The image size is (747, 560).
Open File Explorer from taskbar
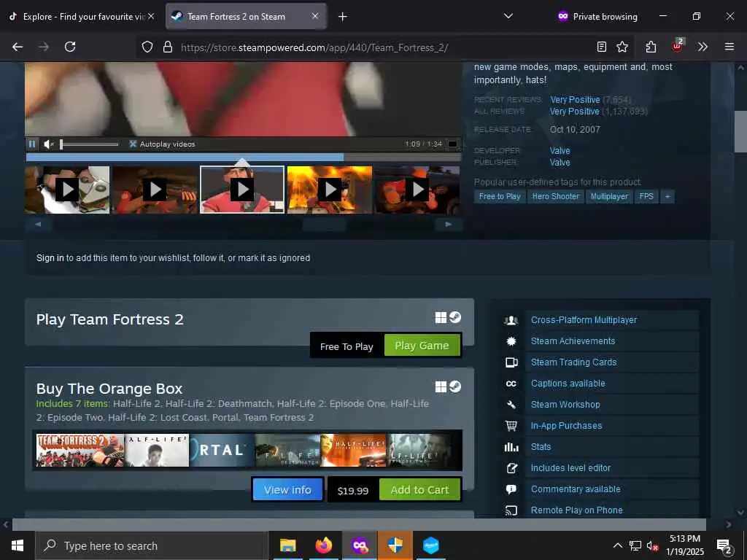(x=287, y=545)
